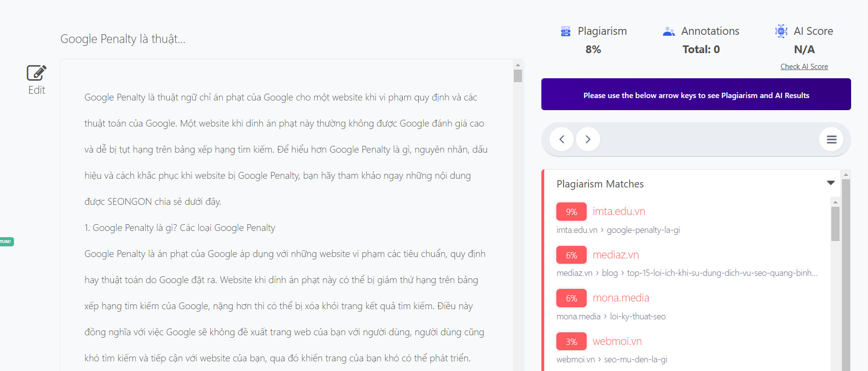The width and height of the screenshot is (868, 371).
Task: Click the Annotations people icon
Action: click(669, 31)
